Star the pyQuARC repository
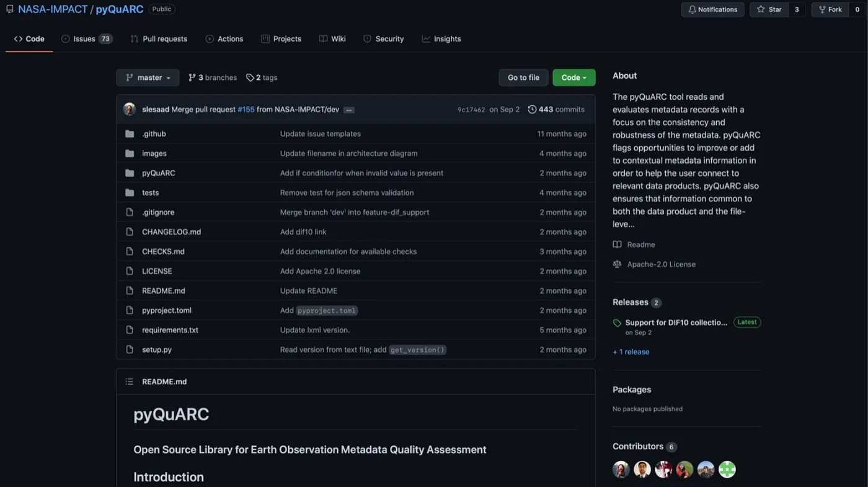The width and height of the screenshot is (868, 487). pos(769,9)
